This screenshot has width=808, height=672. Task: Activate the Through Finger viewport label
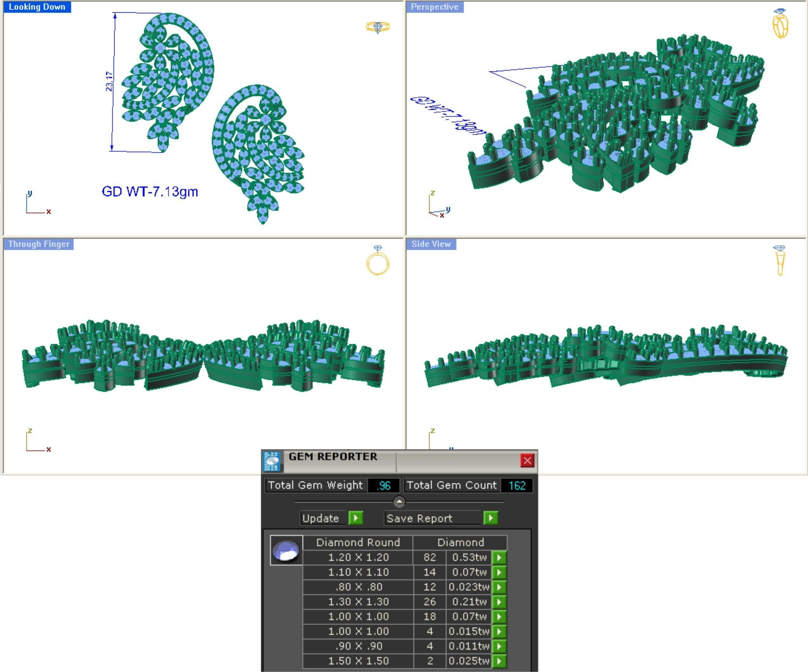[x=38, y=244]
